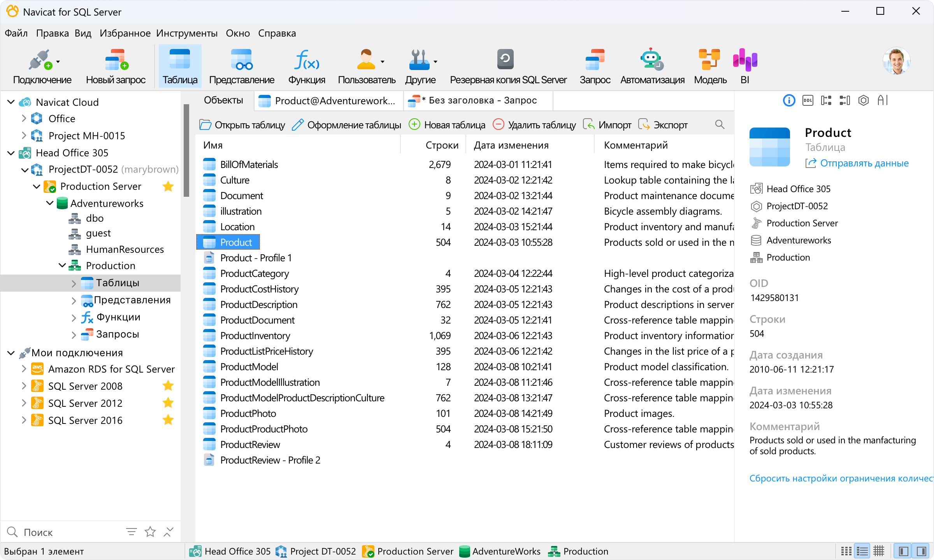This screenshot has width=934, height=560.
Task: Click the Отправлять данные link
Action: click(857, 163)
